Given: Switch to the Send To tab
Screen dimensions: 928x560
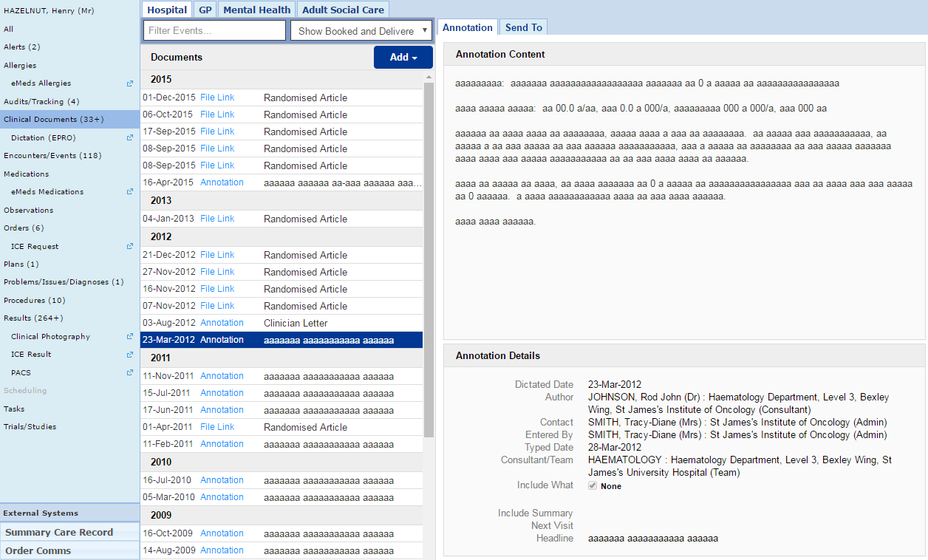Looking at the screenshot, I should click(523, 27).
